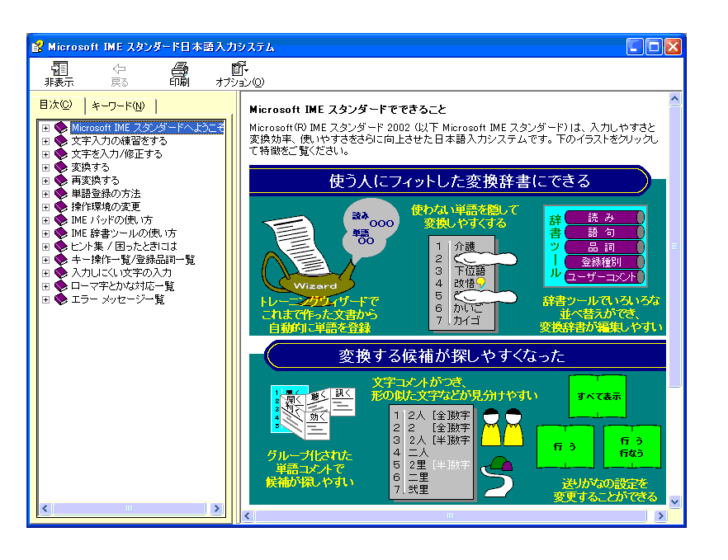This screenshot has width=728, height=560.
Task: Select the 単語登録の方法 topic
Action: [x=106, y=194]
